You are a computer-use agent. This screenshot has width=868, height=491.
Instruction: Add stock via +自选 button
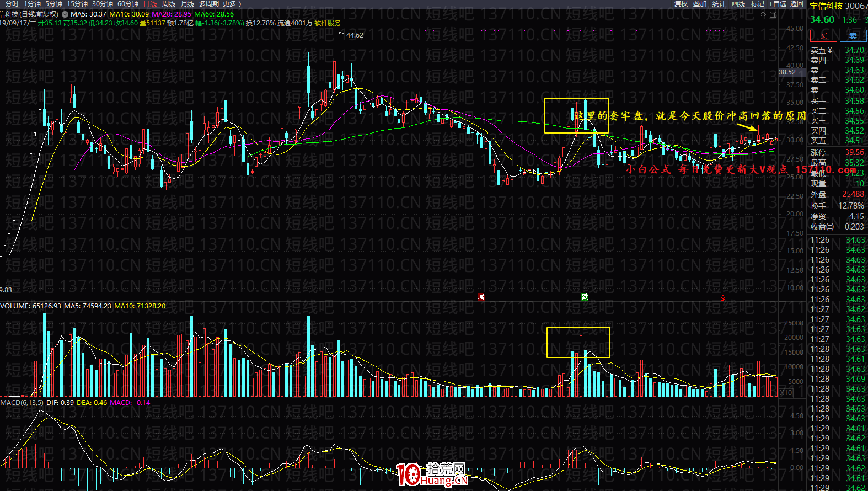pos(778,4)
